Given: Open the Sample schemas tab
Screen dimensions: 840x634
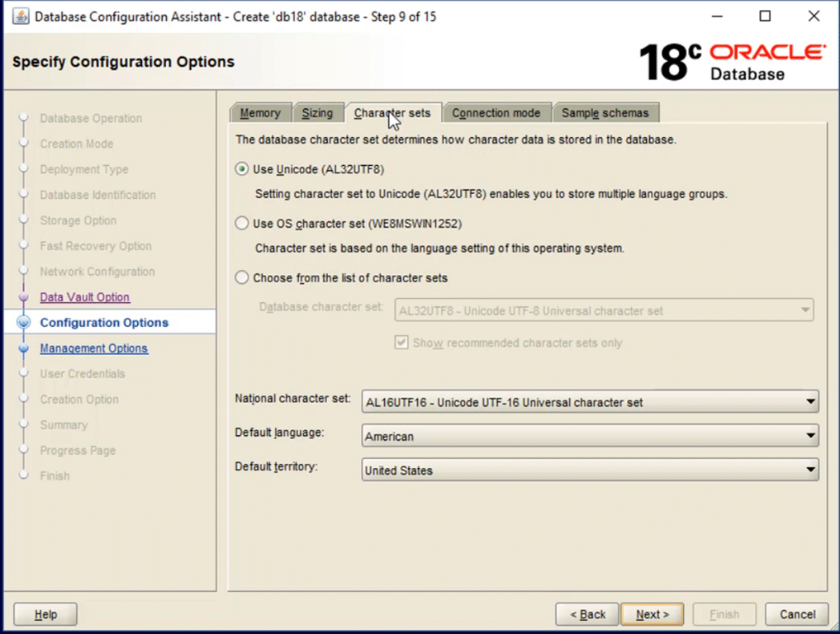Looking at the screenshot, I should click(605, 113).
